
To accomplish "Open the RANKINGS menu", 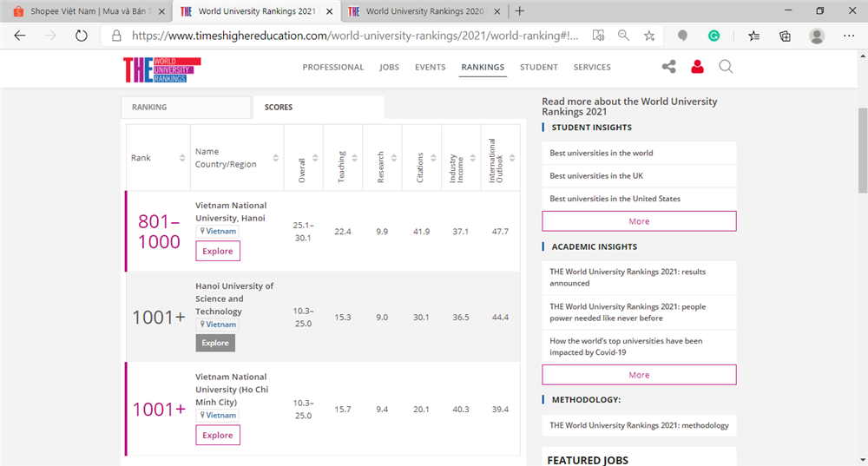I will [x=483, y=67].
